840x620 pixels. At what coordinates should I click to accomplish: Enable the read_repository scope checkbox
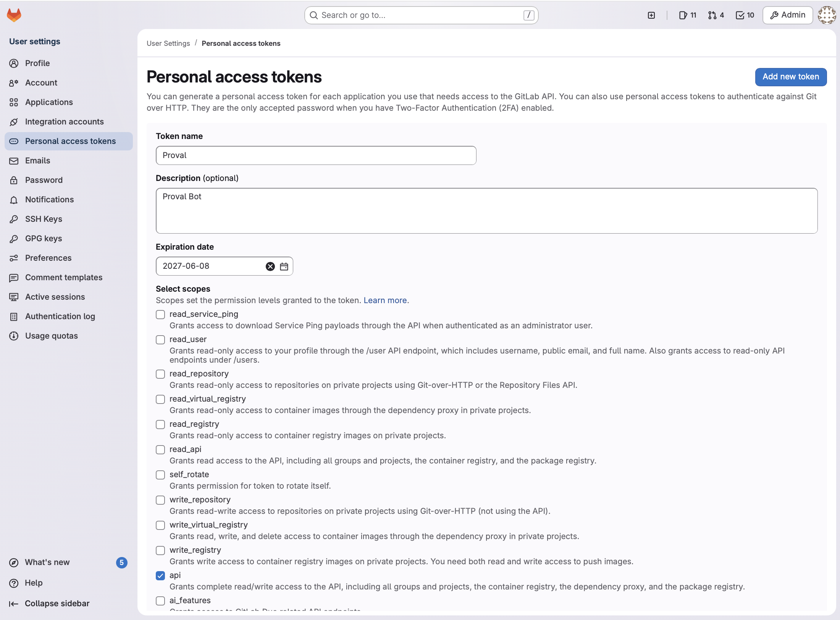click(x=160, y=374)
